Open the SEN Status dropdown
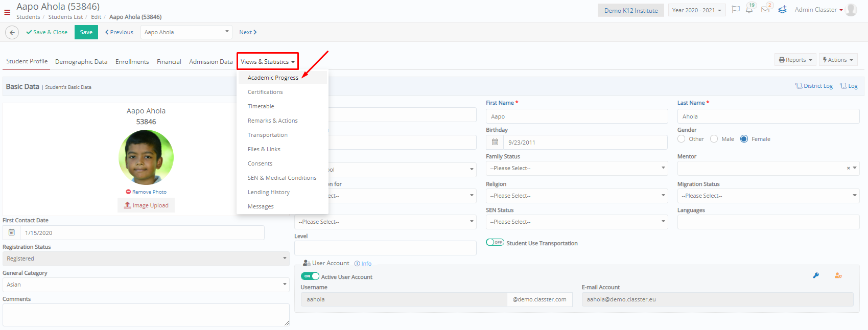The image size is (868, 330). [577, 222]
